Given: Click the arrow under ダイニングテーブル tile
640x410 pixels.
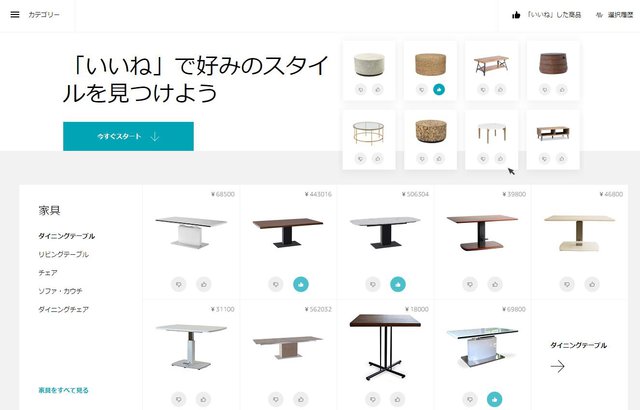Looking at the screenshot, I should tap(557, 366).
